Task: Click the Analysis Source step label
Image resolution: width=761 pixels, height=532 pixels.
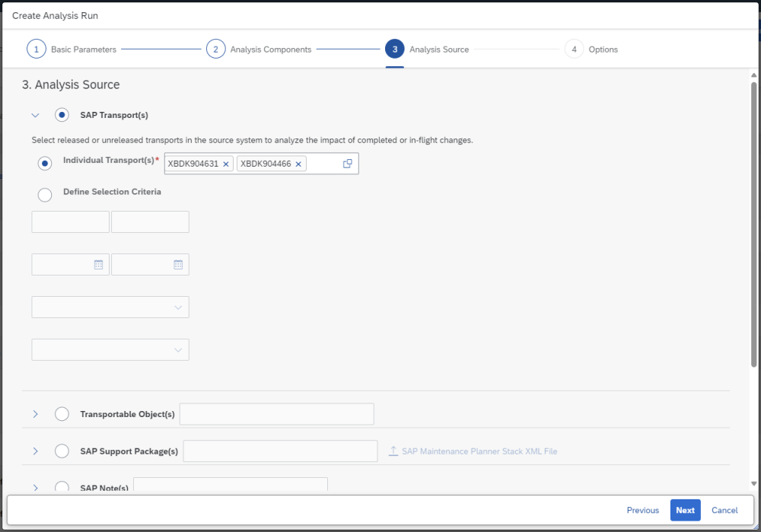Action: tap(439, 49)
